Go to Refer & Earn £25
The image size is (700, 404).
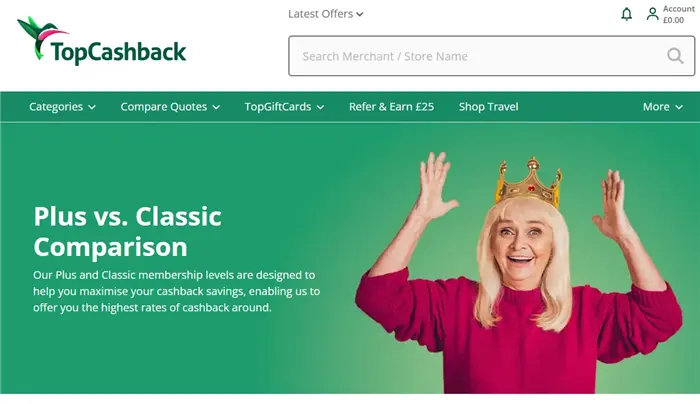[x=392, y=107]
